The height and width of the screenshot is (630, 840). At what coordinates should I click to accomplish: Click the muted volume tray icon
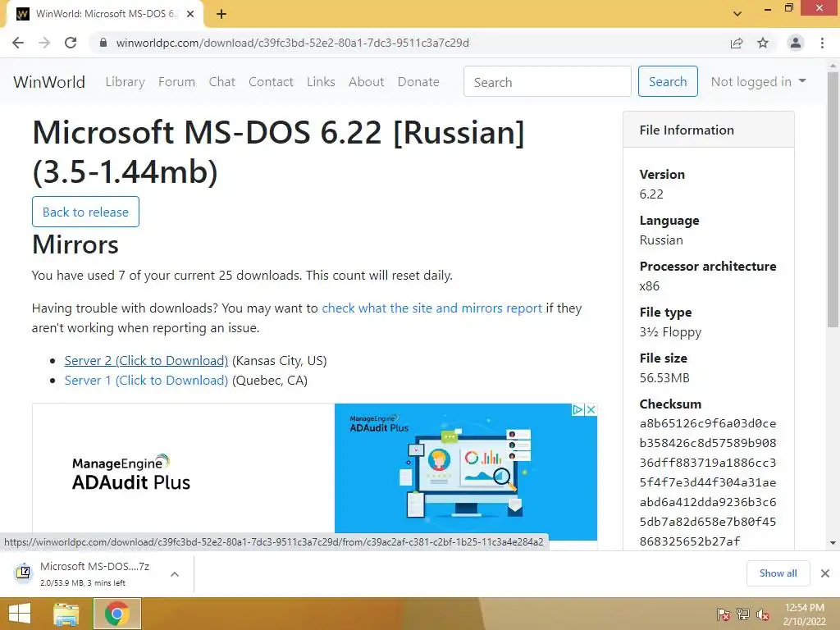pyautogui.click(x=763, y=614)
